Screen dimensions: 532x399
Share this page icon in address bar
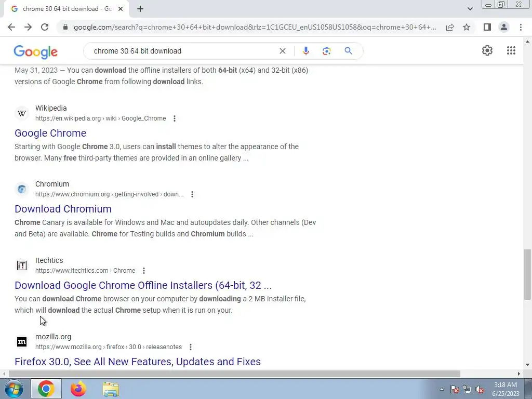450,27
